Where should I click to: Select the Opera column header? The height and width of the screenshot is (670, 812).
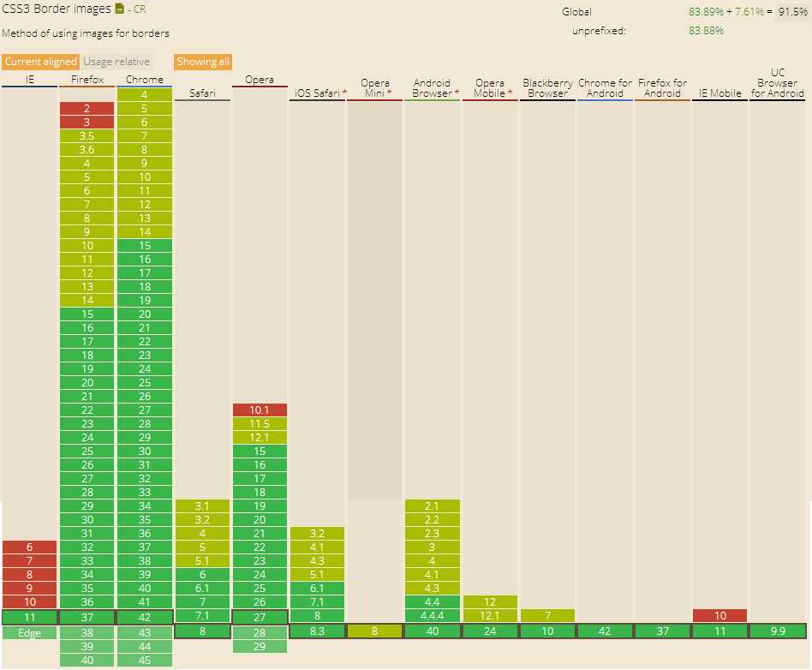click(260, 80)
